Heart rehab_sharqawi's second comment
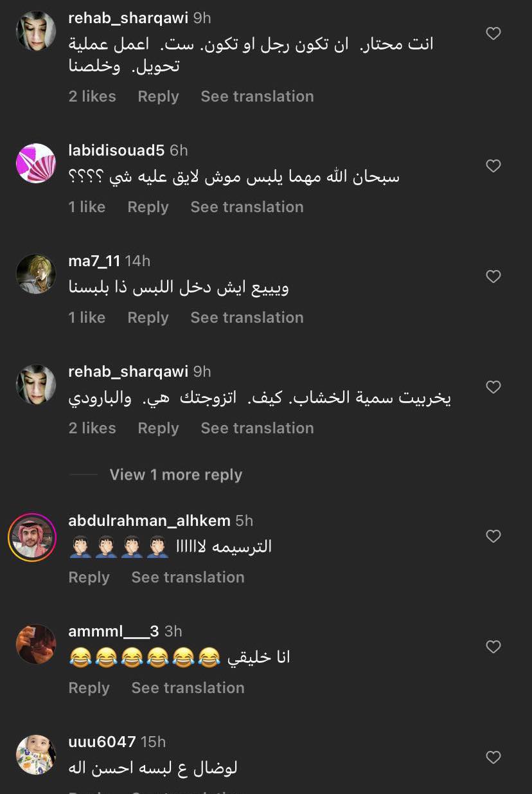532x794 pixels. click(493, 387)
